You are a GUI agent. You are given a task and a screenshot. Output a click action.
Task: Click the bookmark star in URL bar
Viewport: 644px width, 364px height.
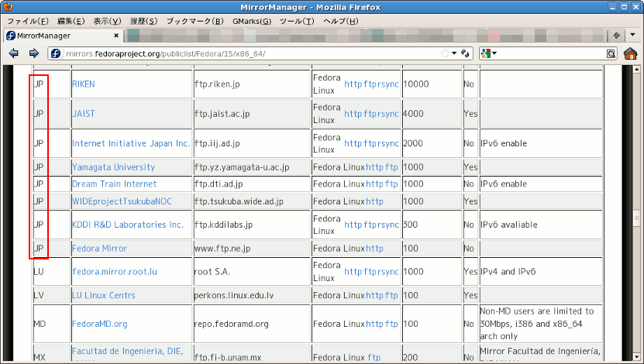(x=445, y=53)
